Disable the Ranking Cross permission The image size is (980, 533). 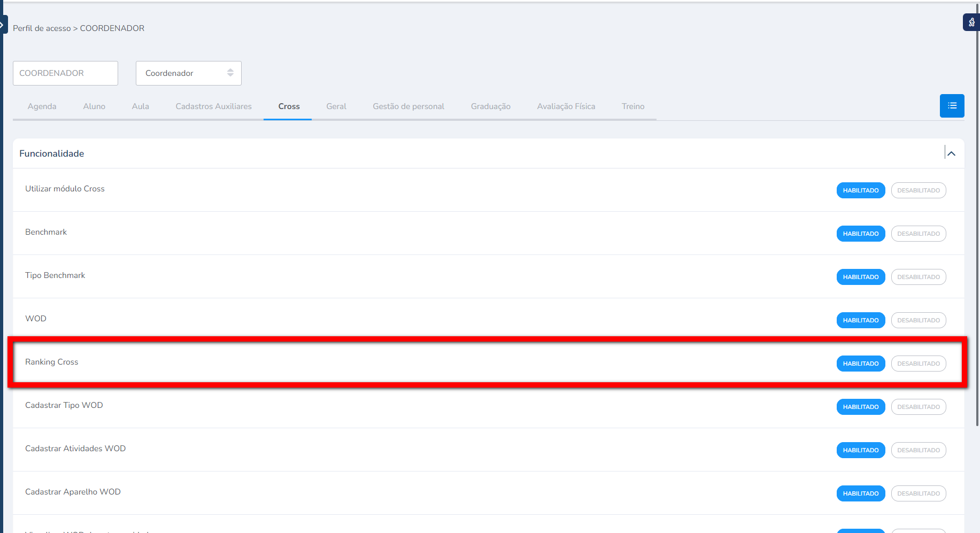coord(918,364)
